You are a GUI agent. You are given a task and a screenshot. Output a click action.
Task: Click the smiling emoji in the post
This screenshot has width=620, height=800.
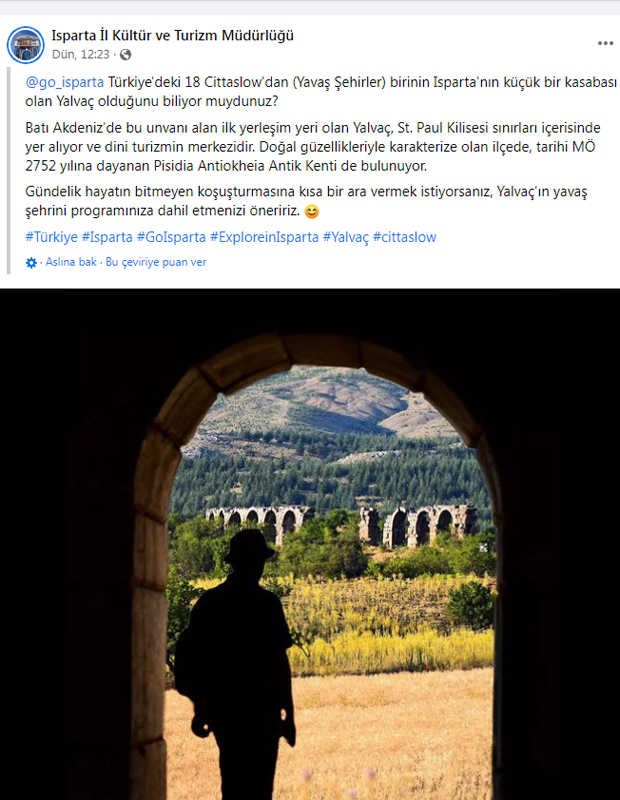(x=311, y=211)
